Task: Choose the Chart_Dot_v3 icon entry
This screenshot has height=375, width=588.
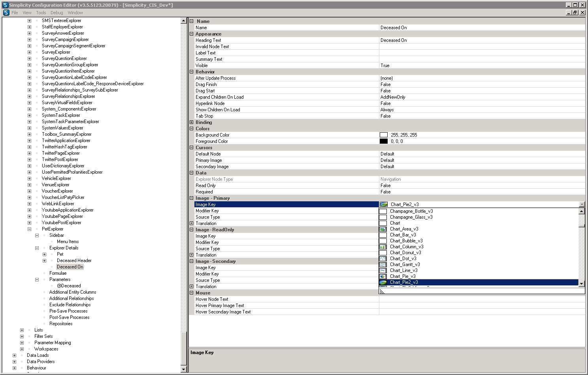Action: (x=383, y=259)
